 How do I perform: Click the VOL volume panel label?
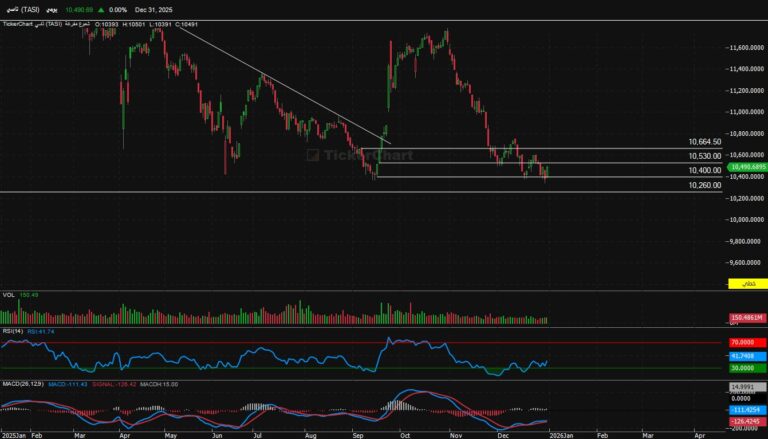tap(8, 295)
